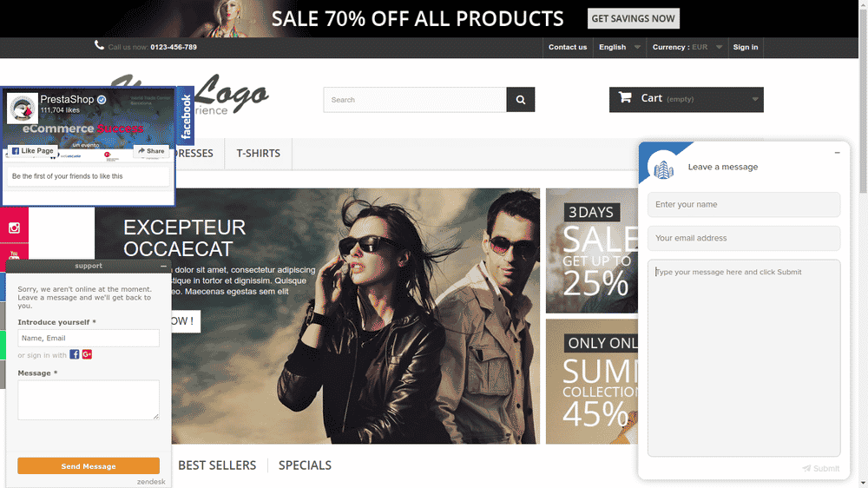Focus the Enter your name field

coord(744,204)
